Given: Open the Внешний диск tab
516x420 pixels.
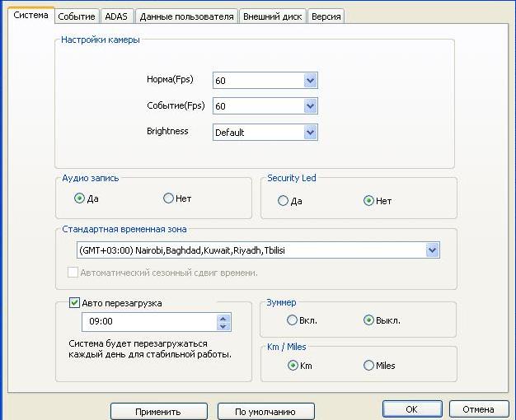Looking at the screenshot, I should 273,16.
